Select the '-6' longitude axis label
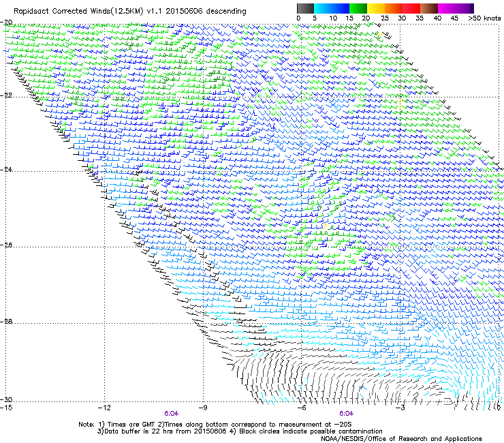 click(302, 408)
